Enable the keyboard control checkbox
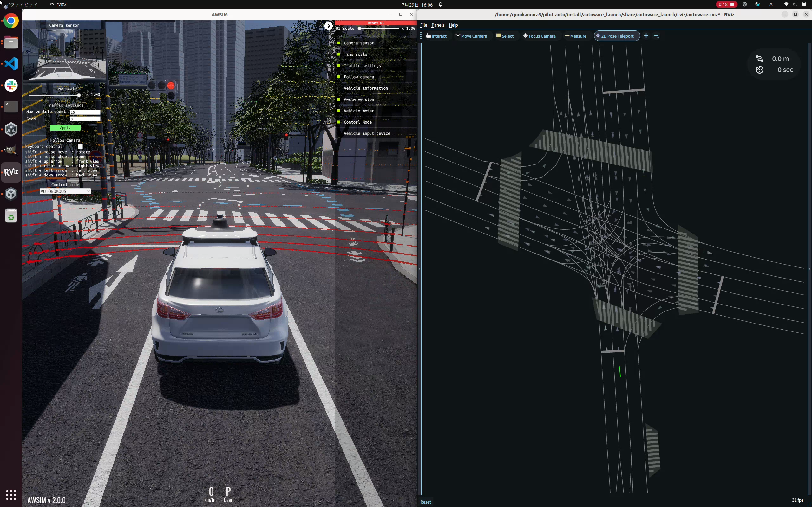 click(x=80, y=146)
